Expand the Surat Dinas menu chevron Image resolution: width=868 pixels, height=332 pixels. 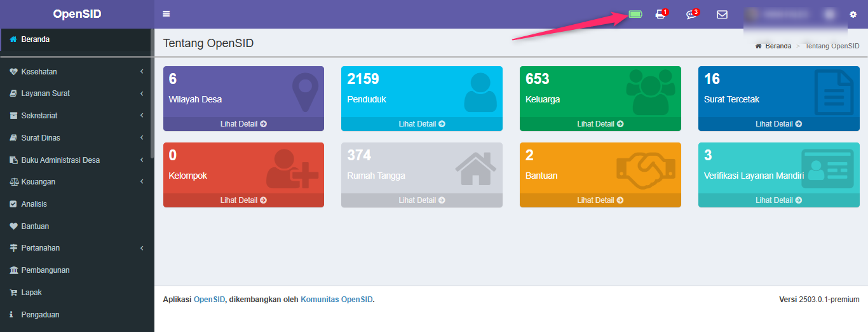(142, 138)
